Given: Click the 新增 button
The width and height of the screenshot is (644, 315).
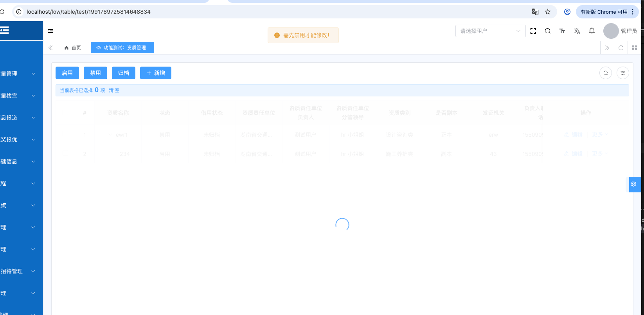Looking at the screenshot, I should [x=156, y=73].
